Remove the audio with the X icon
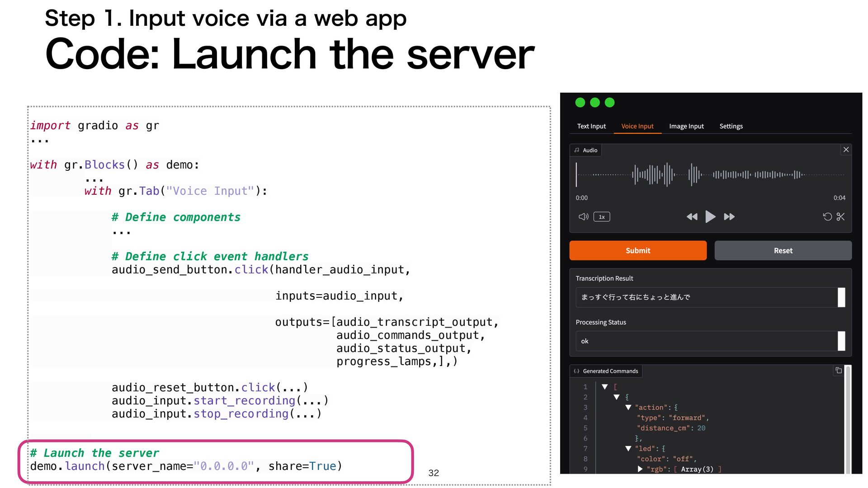The width and height of the screenshot is (868, 488). (x=846, y=150)
